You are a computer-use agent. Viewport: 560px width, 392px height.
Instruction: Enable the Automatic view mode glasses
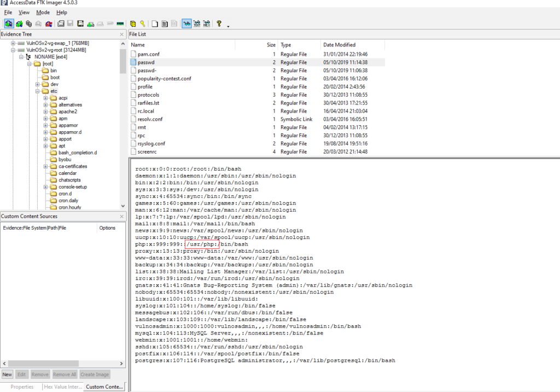point(186,24)
